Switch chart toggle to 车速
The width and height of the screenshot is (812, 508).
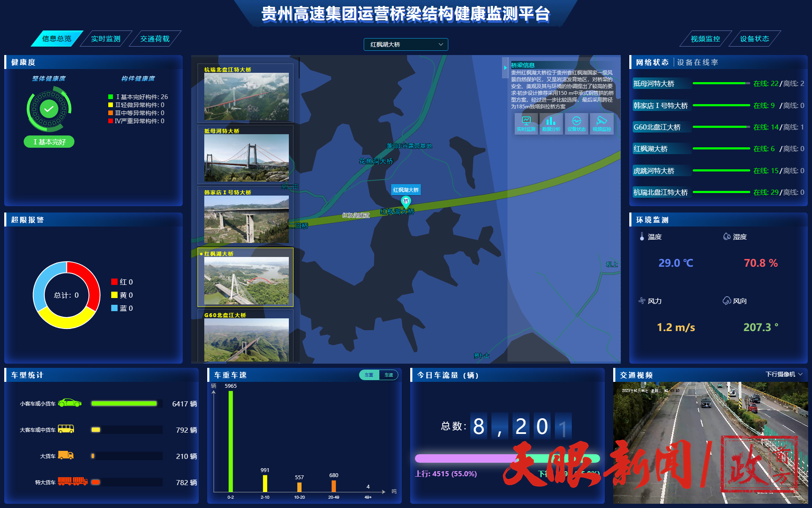[x=389, y=375]
